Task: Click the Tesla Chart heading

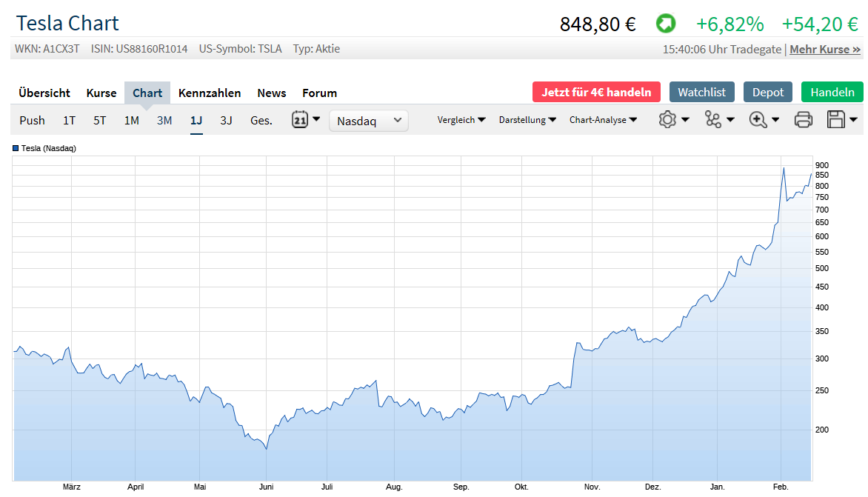Action: tap(67, 23)
